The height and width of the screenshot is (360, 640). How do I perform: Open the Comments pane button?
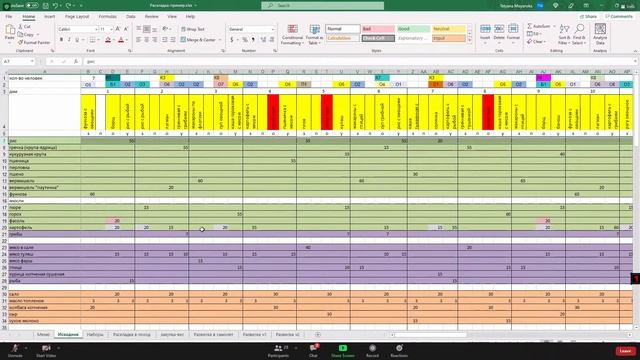coord(619,16)
